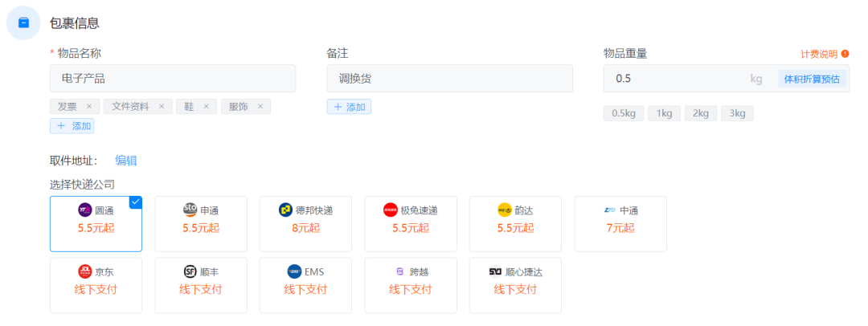Click the 包裹信息 section heading
The height and width of the screenshot is (326, 868).
point(74,23)
